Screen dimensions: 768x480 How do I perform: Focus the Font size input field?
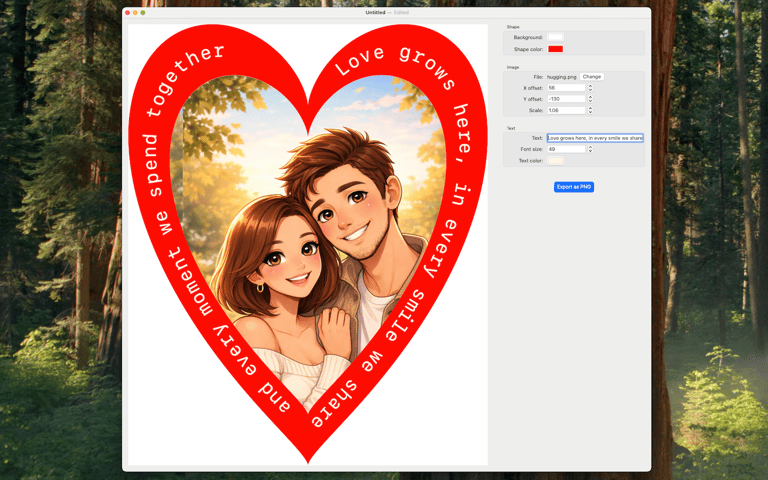pyautogui.click(x=566, y=149)
